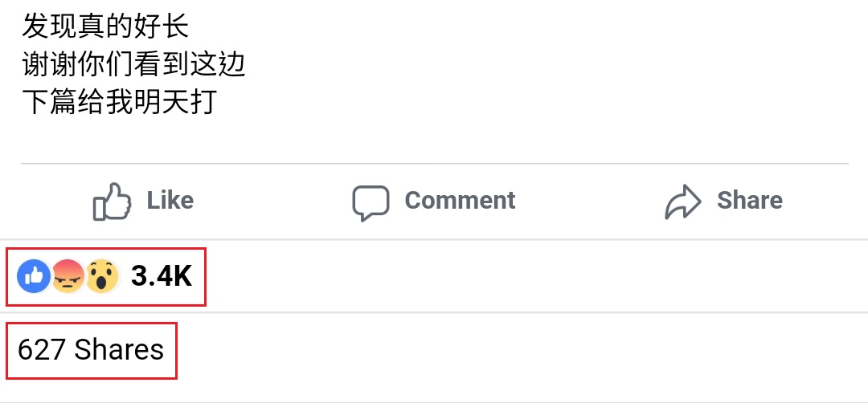Click the thumbs-up Like icon
868x403 pixels.
(112, 201)
